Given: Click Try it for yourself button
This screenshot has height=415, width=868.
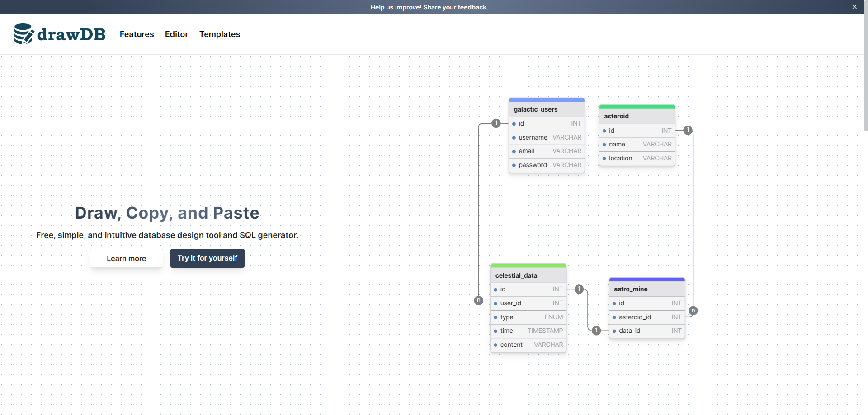Looking at the screenshot, I should (208, 258).
